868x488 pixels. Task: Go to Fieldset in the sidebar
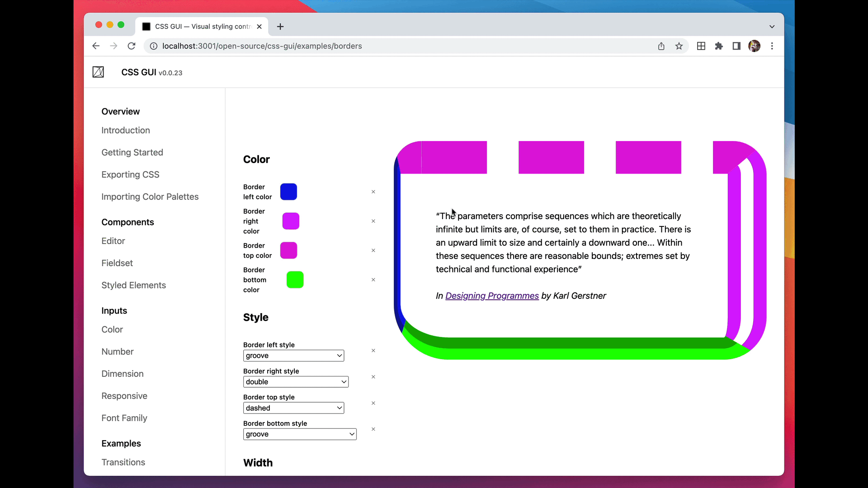[x=117, y=263]
